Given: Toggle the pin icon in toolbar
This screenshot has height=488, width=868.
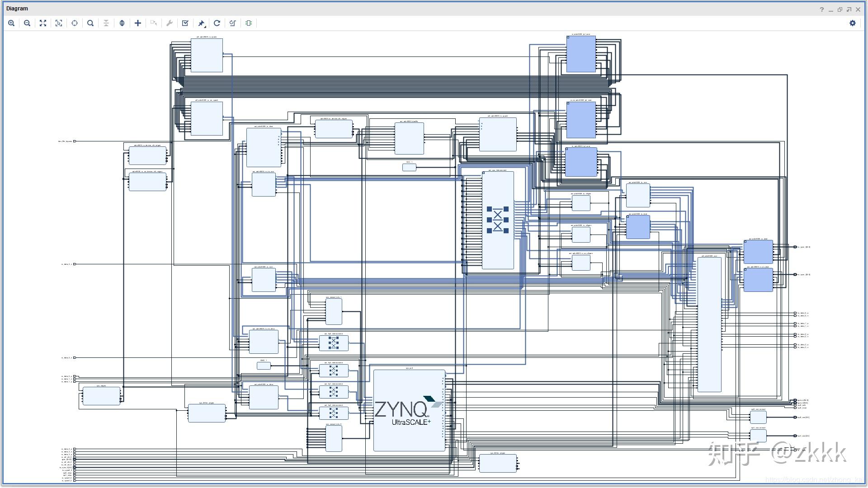Looking at the screenshot, I should point(201,23).
